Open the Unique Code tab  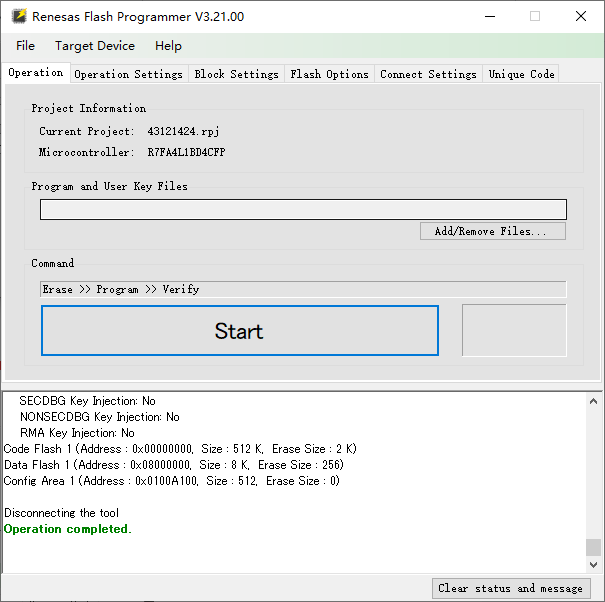tap(521, 74)
